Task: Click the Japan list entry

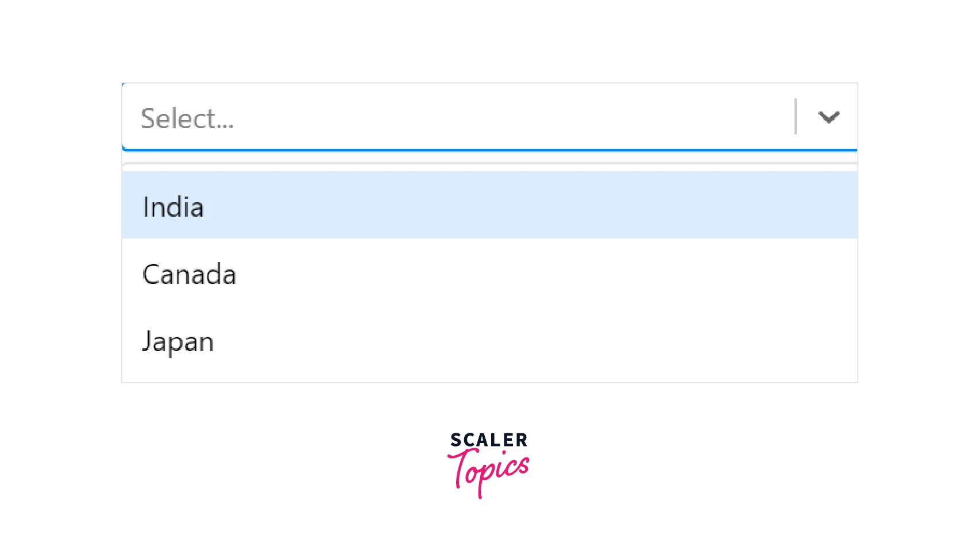Action: pos(178,341)
